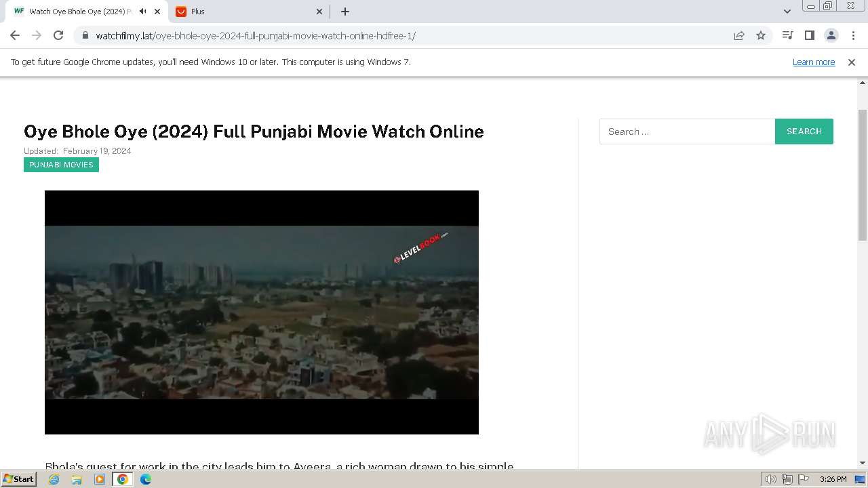Bookmark this tab with star icon
868x488 pixels.
(761, 35)
